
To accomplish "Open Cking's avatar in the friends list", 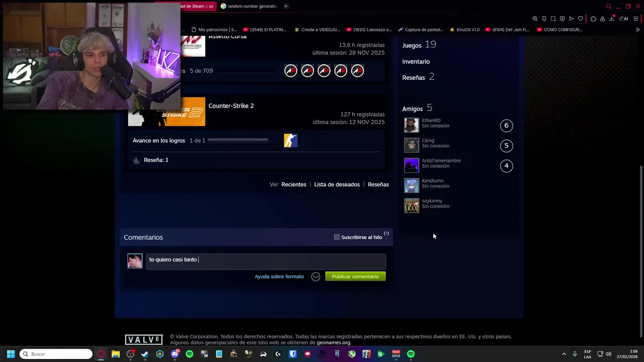I will click(x=412, y=145).
